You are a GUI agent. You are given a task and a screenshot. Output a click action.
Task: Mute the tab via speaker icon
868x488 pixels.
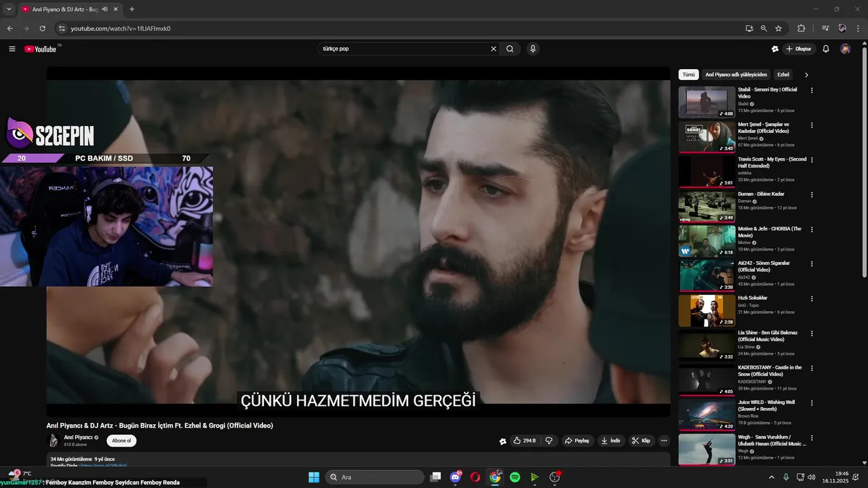(104, 9)
